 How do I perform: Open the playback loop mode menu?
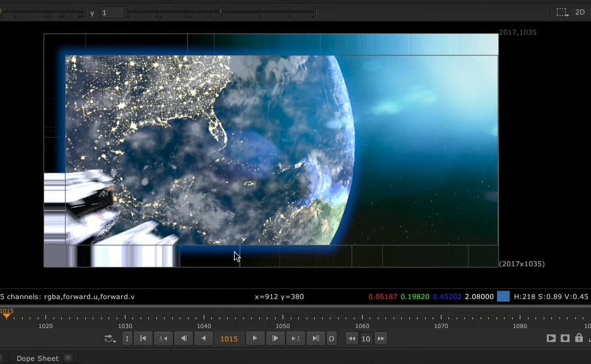[x=110, y=339]
